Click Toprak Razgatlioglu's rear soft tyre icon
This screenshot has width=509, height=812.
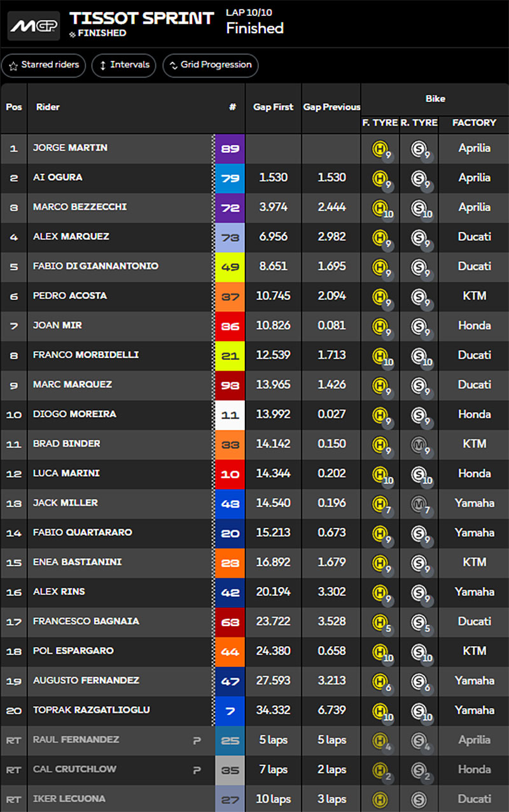419,711
